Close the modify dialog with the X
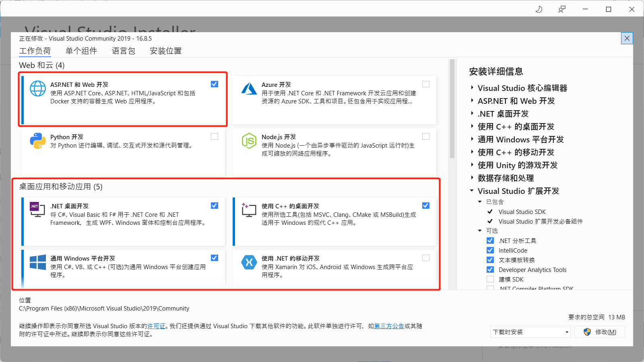The height and width of the screenshot is (362, 644). pyautogui.click(x=627, y=38)
